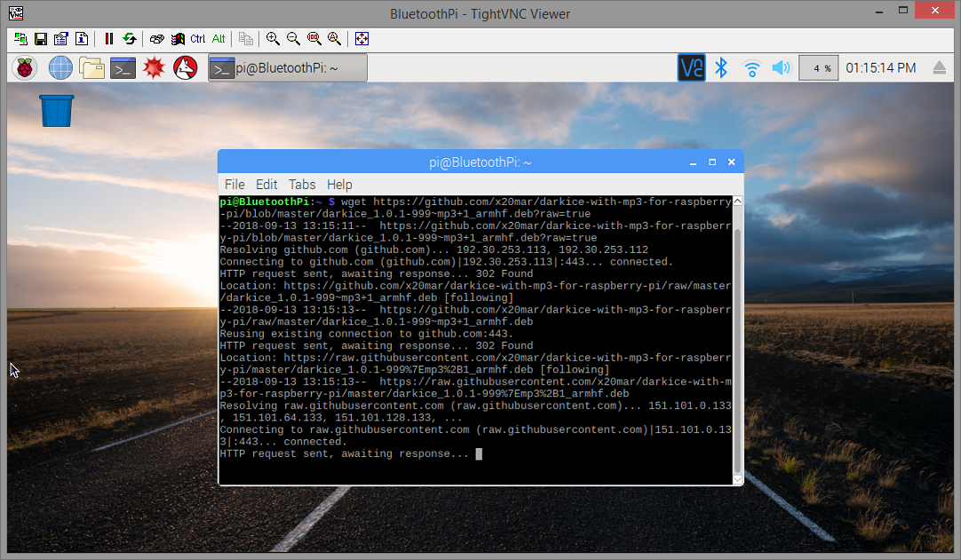Refresh the remote screen
Screen dimensions: 961x560
point(130,38)
